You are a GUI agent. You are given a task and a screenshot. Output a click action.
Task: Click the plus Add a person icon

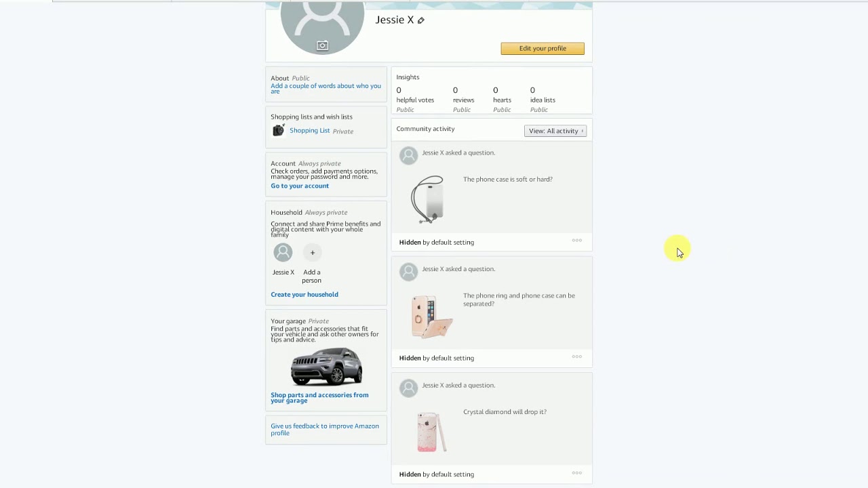(x=313, y=252)
